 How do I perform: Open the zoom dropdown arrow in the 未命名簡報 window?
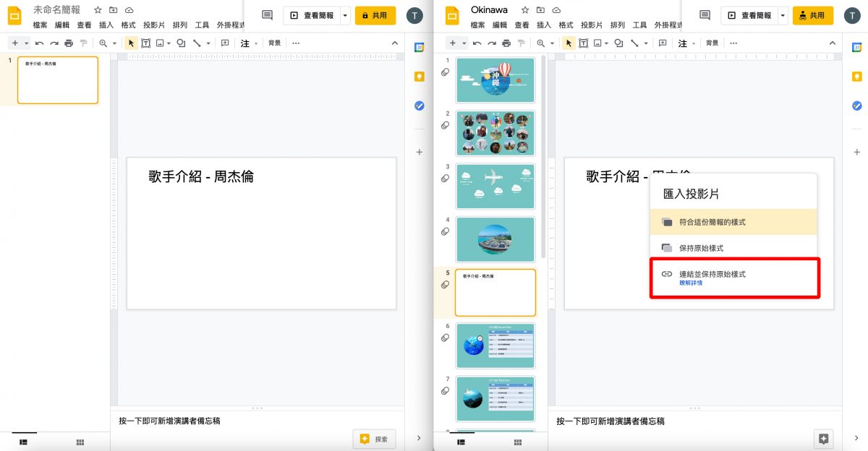(x=114, y=43)
